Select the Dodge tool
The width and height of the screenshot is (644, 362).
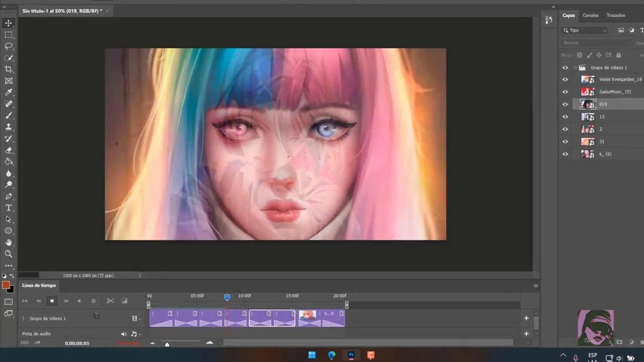(x=9, y=185)
